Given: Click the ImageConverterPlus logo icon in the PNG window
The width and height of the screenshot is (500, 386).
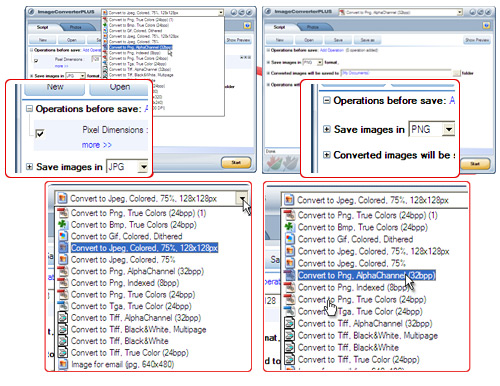Looking at the screenshot, I should (268, 12).
